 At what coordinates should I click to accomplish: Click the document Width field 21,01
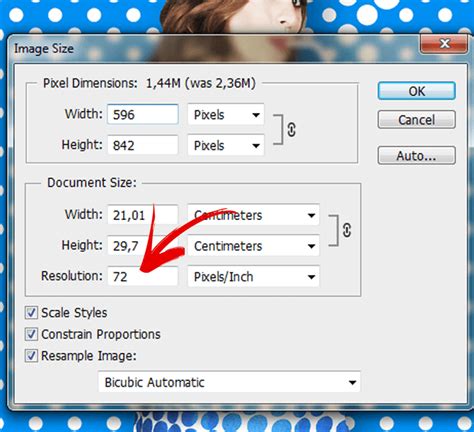click(x=143, y=215)
